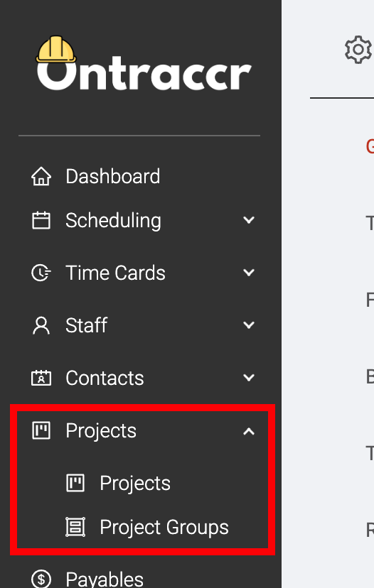
Task: Expand the Time Cards menu chevron
Action: [x=249, y=273]
